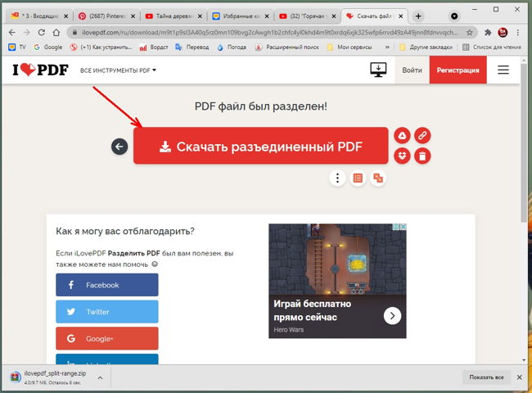Click the address bar URL
The height and width of the screenshot is (393, 532).
(x=270, y=33)
